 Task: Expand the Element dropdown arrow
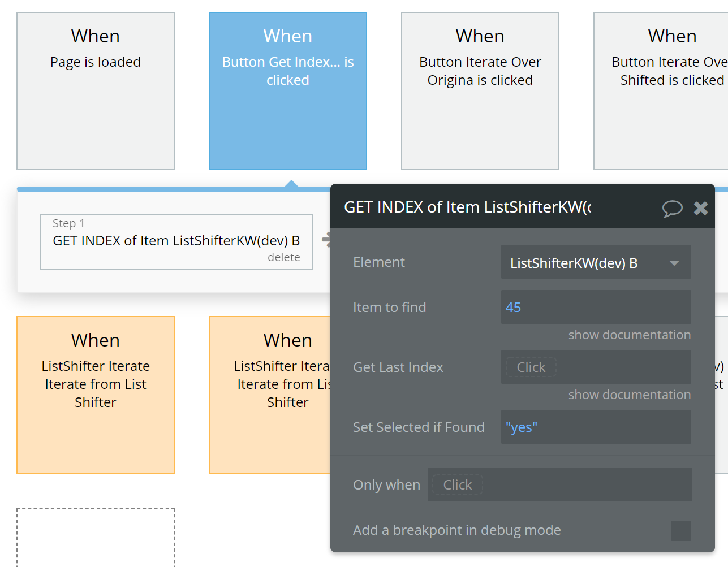674,263
